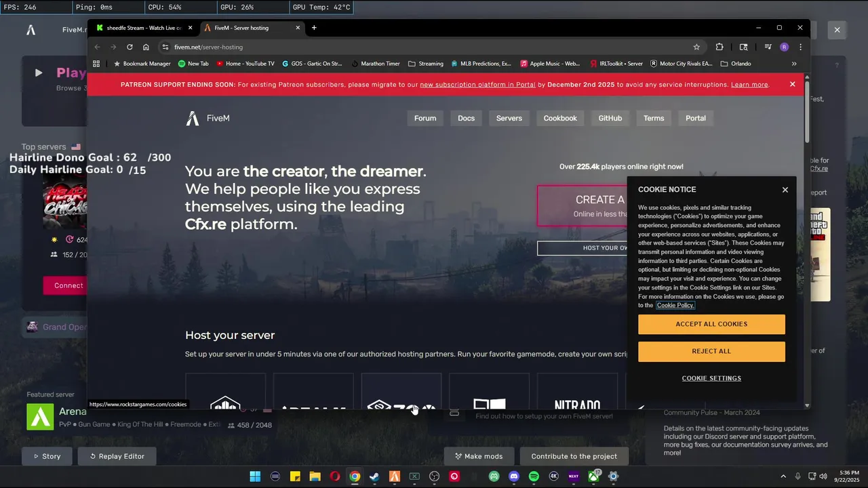Image resolution: width=868 pixels, height=488 pixels.
Task: Open the Orlando bookmarks folder
Action: (x=736, y=64)
